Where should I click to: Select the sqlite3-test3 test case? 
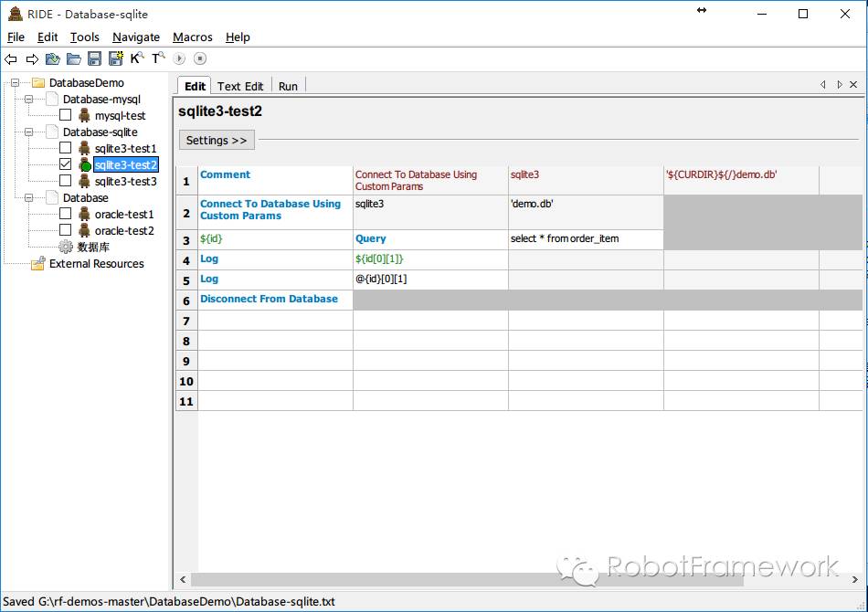126,182
